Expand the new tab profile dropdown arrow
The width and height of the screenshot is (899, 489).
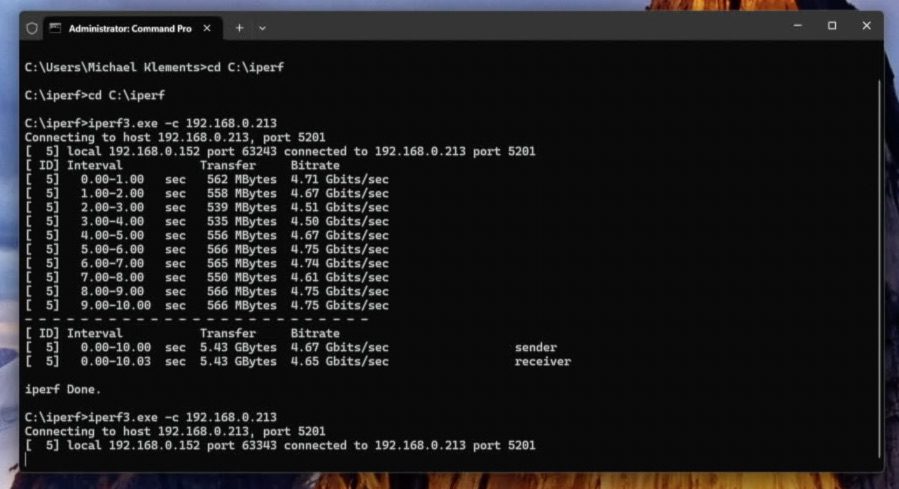(x=262, y=28)
